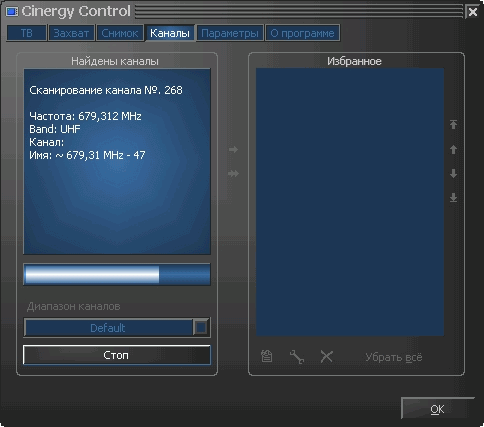
Task: Click the single right arrow add-to-favorites icon
Action: tap(233, 149)
